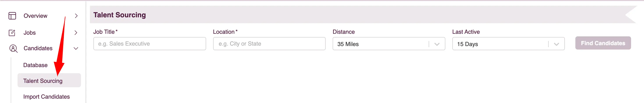Image resolution: width=644 pixels, height=103 pixels.
Task: Open the Database submenu item
Action: pos(35,65)
